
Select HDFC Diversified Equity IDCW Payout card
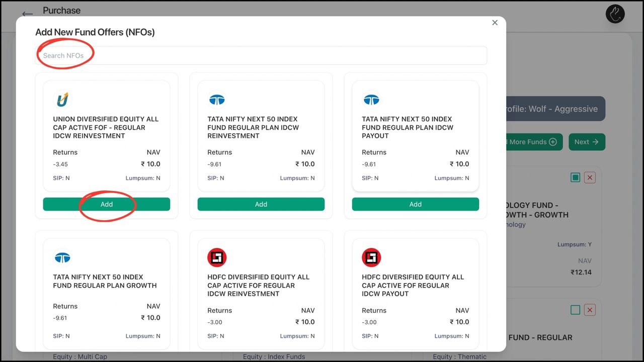(415, 292)
